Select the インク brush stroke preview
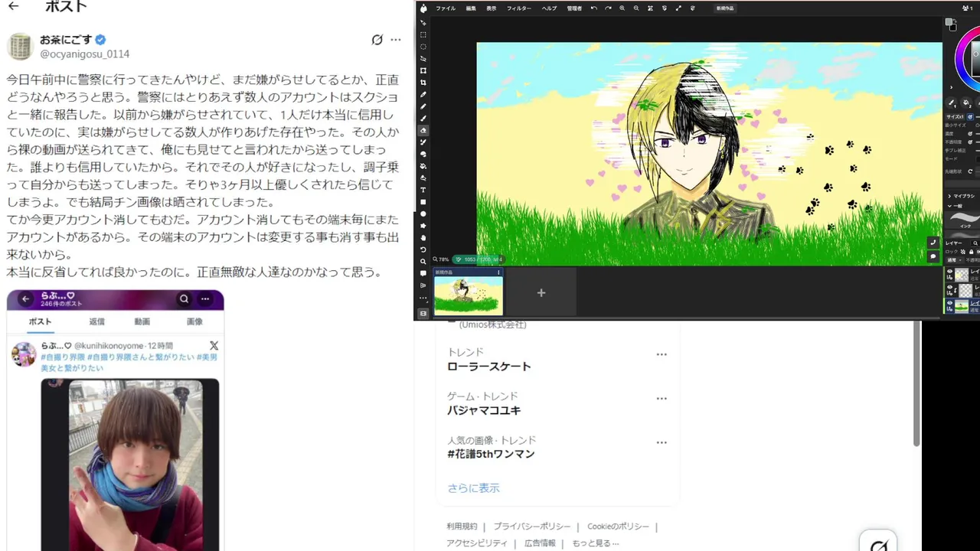This screenshot has height=551, width=980. 963,220
